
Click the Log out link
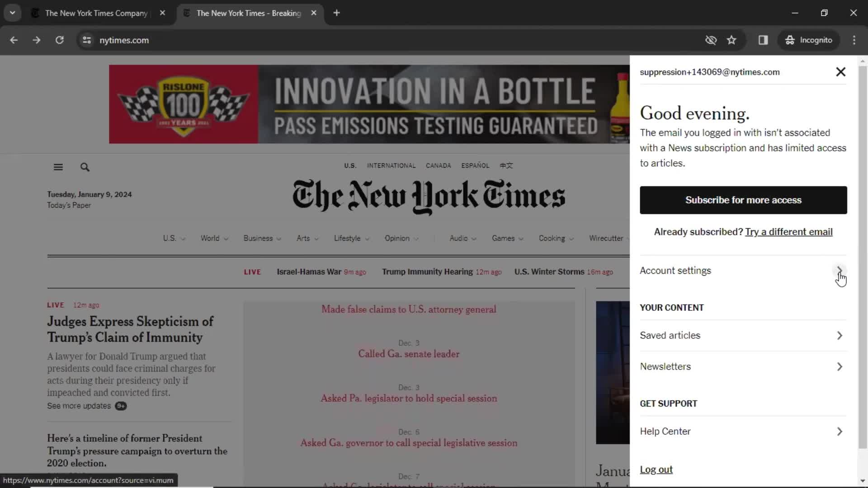656,469
